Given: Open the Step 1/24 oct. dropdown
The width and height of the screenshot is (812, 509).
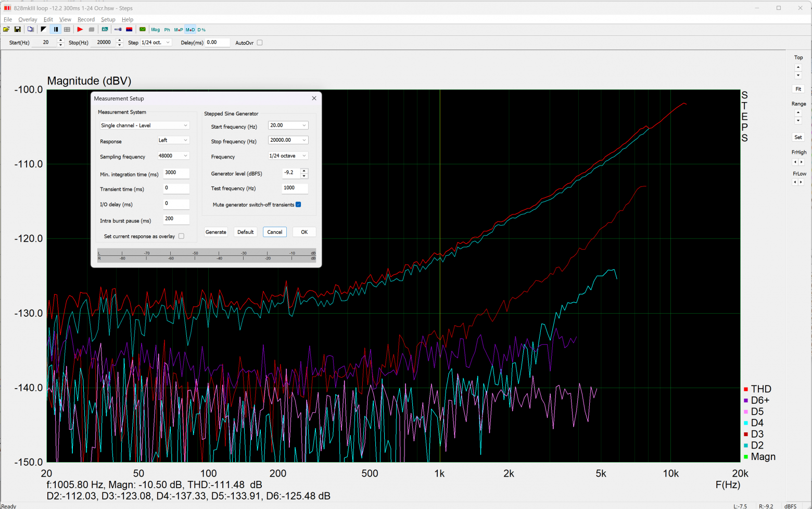Looking at the screenshot, I should point(156,43).
